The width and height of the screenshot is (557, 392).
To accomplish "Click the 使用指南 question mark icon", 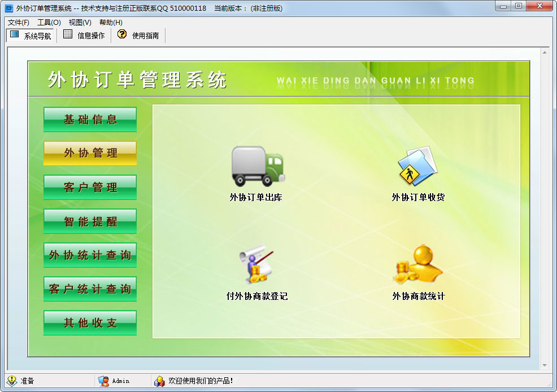I will 122,34.
